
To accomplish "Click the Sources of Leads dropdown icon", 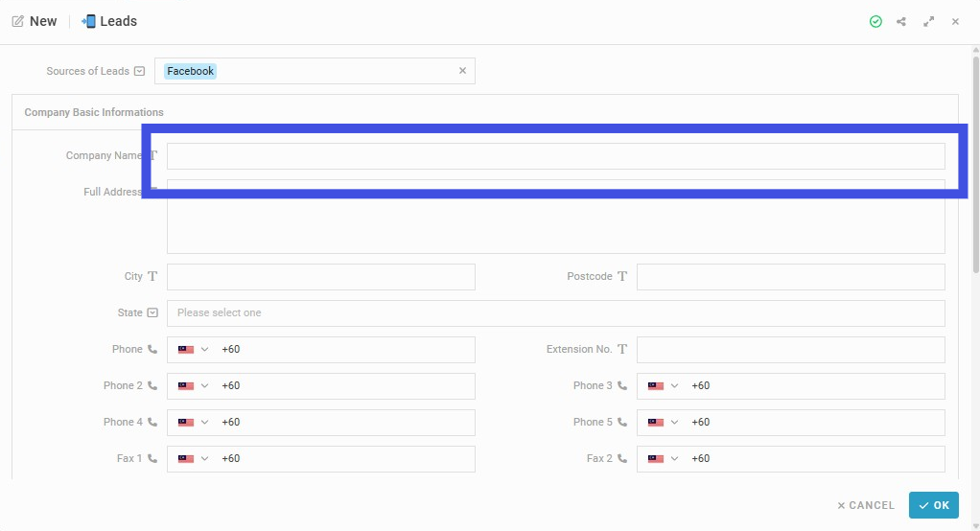I will [x=139, y=71].
